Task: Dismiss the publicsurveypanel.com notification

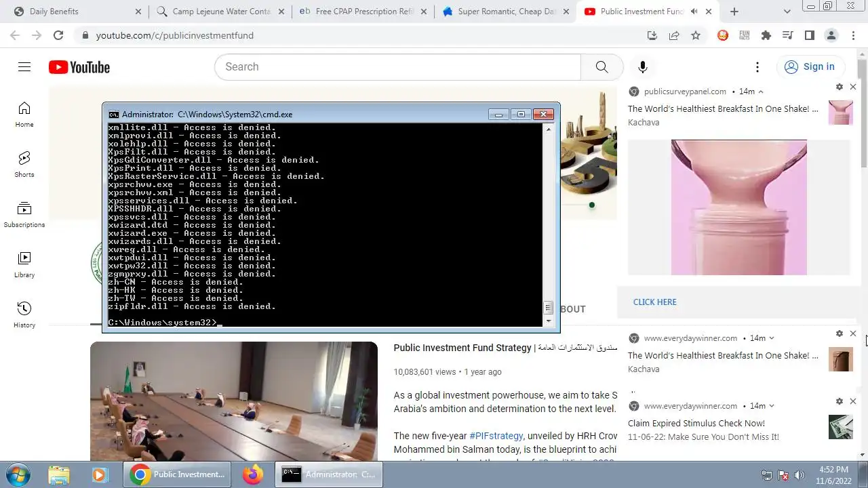Action: pos(853,87)
